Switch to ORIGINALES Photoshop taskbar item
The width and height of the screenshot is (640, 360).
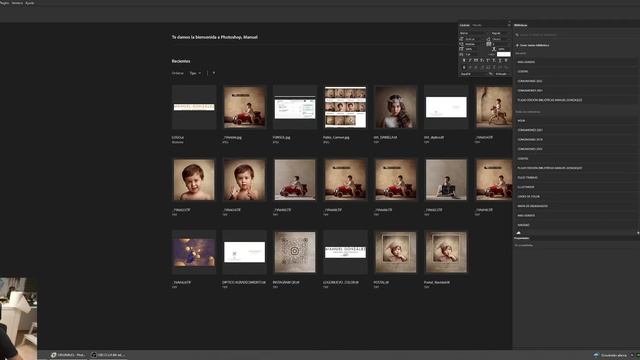click(68, 355)
